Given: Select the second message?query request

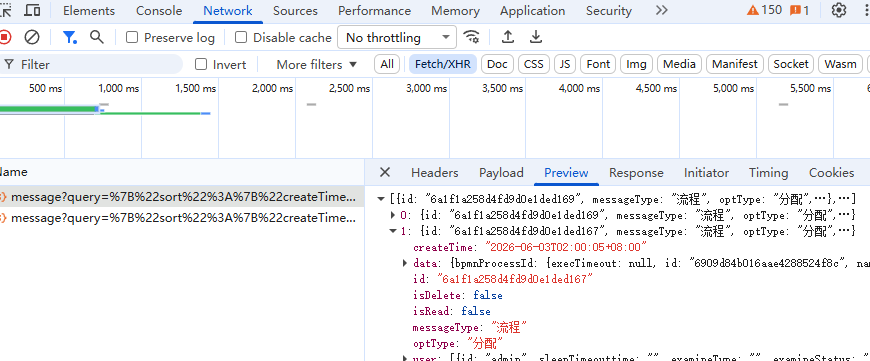Looking at the screenshot, I should pyautogui.click(x=182, y=218).
